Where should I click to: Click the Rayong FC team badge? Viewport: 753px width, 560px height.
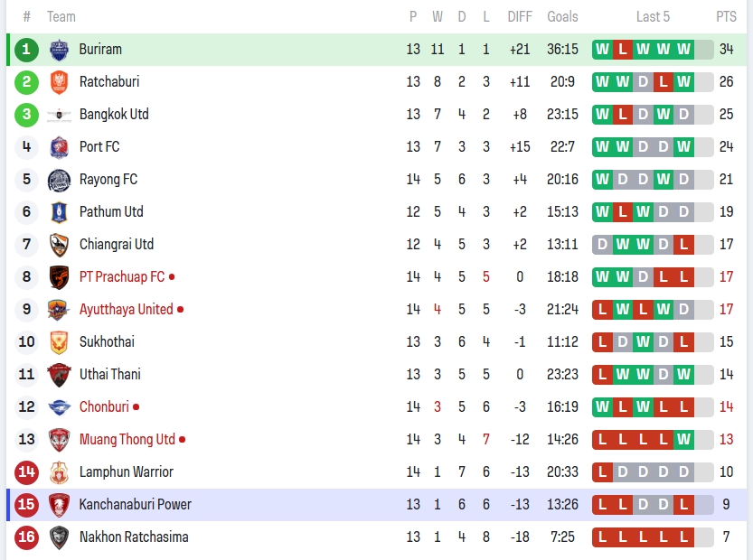point(59,180)
